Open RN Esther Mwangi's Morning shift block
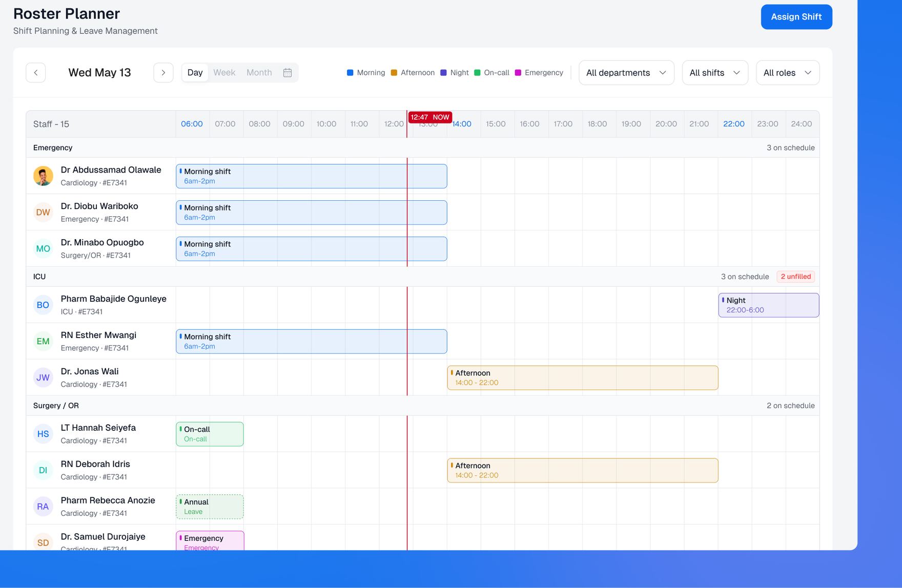Screen dimensions: 902x588 point(312,342)
